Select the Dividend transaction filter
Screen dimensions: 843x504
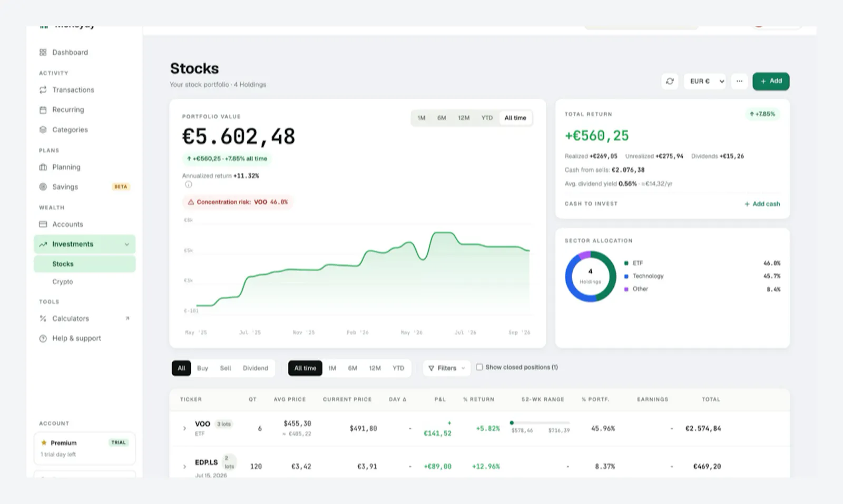pyautogui.click(x=255, y=368)
